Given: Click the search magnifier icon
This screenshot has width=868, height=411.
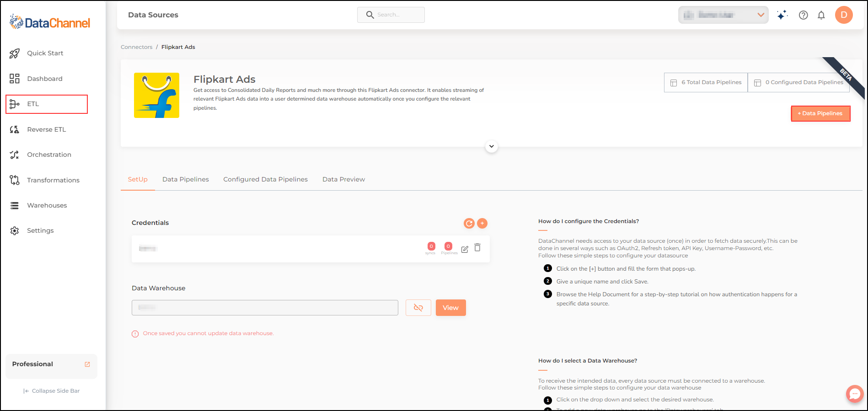Looking at the screenshot, I should (x=370, y=15).
